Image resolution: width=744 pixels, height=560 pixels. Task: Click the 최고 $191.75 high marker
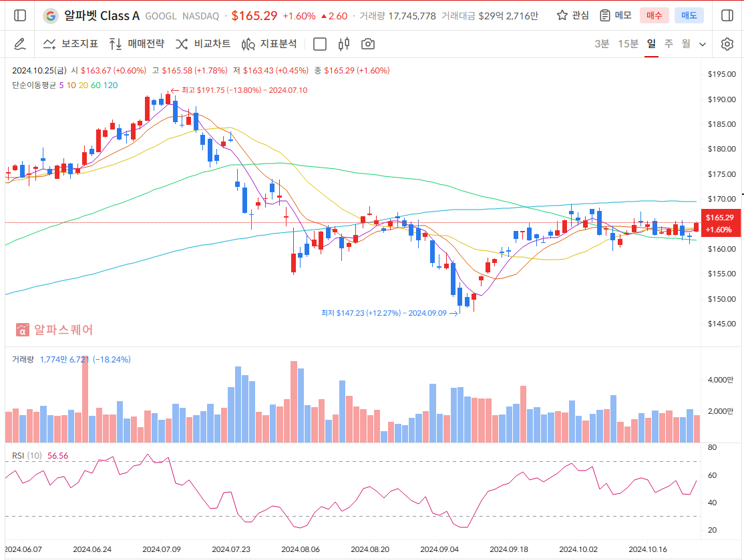pyautogui.click(x=238, y=90)
